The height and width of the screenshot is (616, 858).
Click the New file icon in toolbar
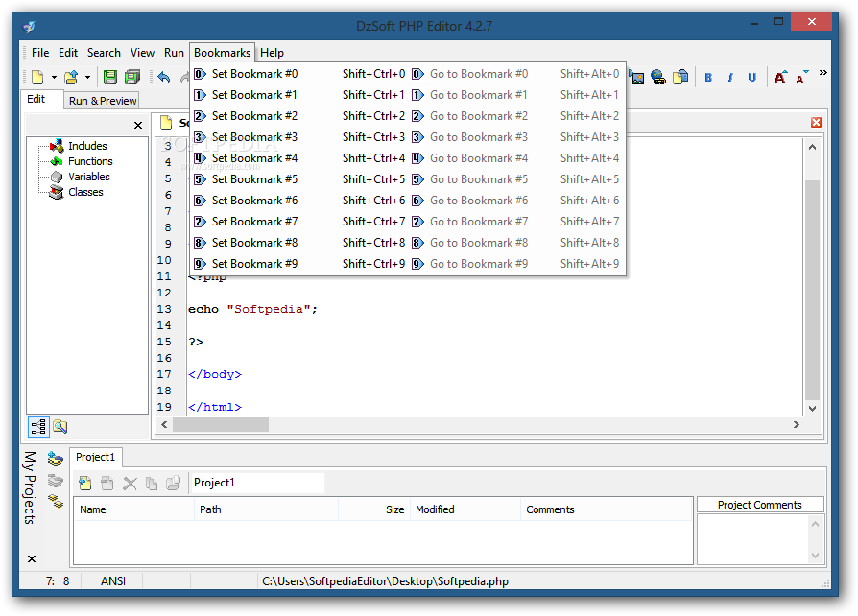tap(37, 77)
